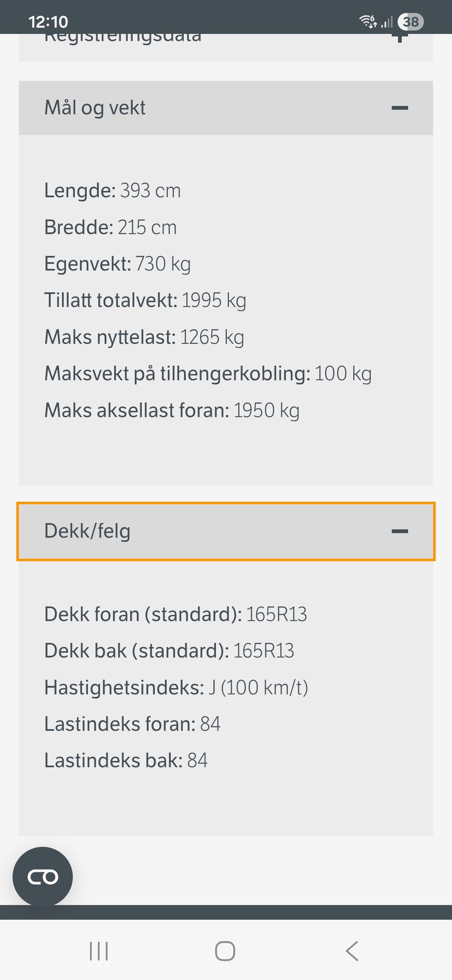Viewport: 452px width, 980px height.
Task: Select the Dekk foran (standard) 165R13 entry
Action: 175,614
